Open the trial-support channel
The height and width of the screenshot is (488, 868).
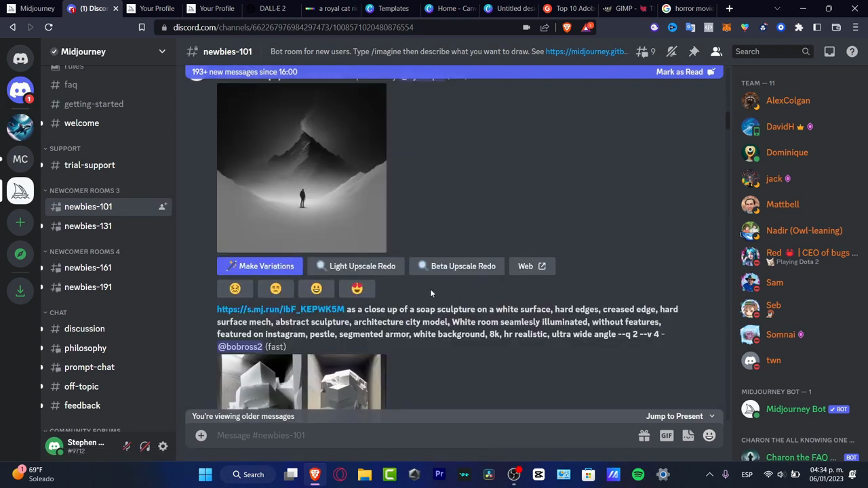90,165
